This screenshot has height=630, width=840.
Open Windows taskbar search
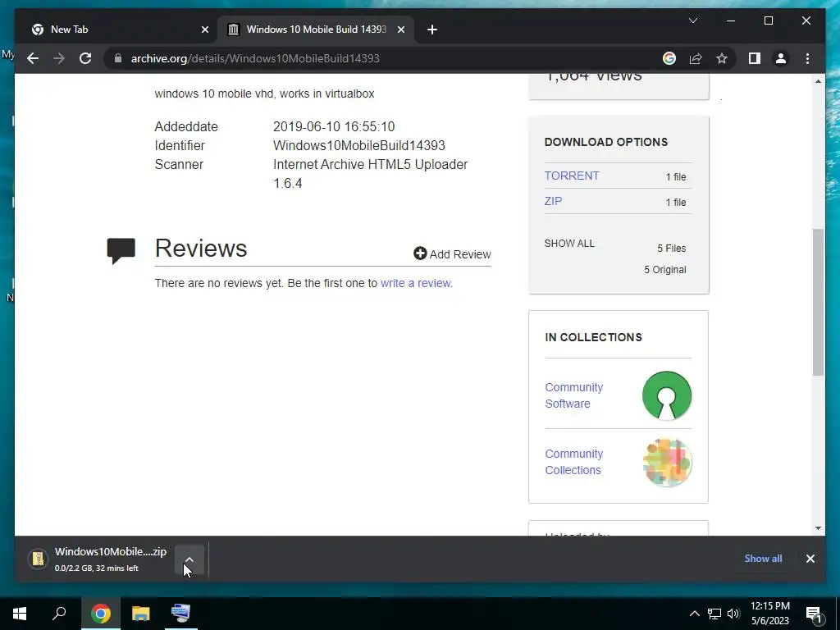point(59,614)
